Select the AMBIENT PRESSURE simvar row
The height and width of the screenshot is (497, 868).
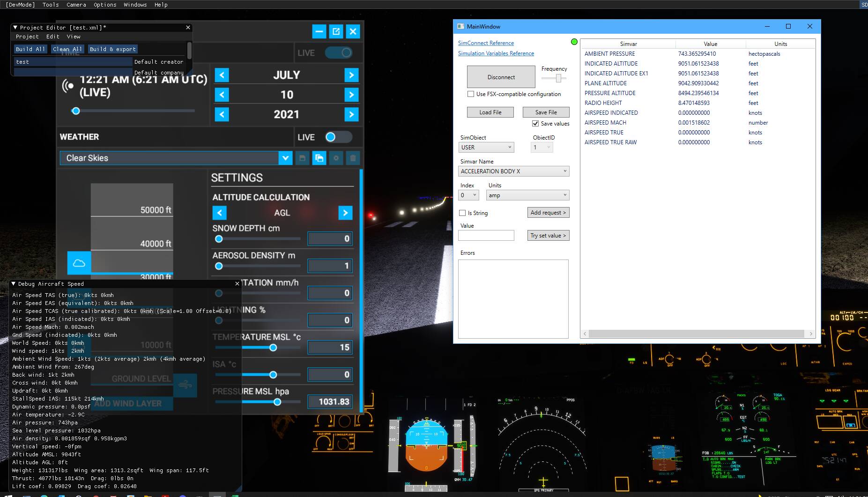pyautogui.click(x=698, y=54)
